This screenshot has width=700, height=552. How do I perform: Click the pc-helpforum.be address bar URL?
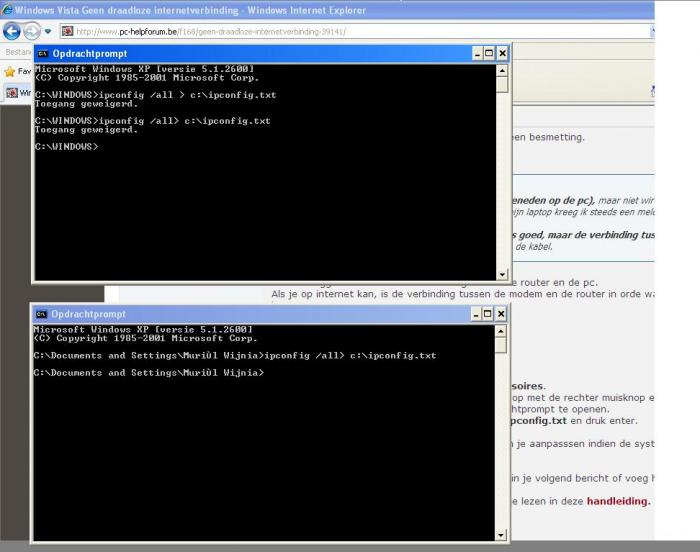point(211,32)
